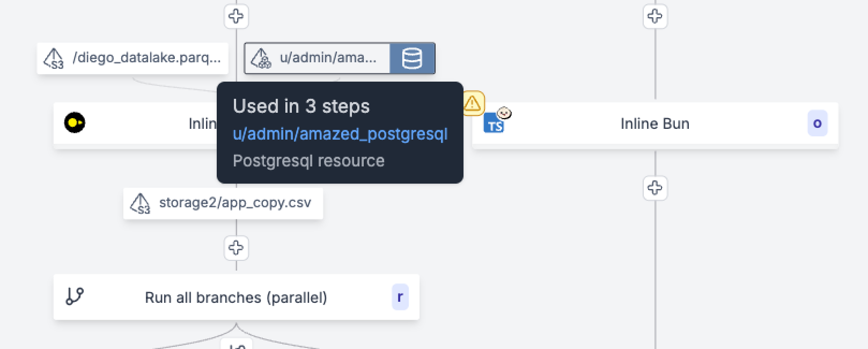868x349 pixels.
Task: Click the plus button on the right branch
Action: [654, 188]
